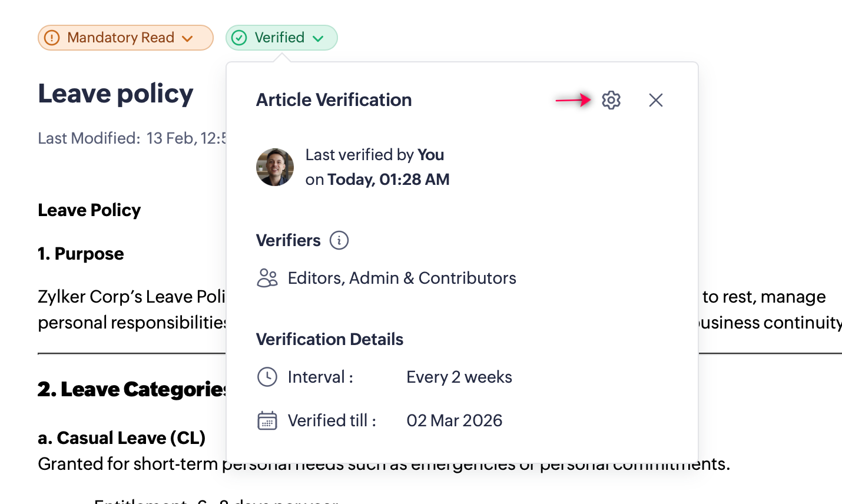Viewport: 842px width, 504px height.
Task: Click the verifier's profile photo
Action: tap(275, 167)
